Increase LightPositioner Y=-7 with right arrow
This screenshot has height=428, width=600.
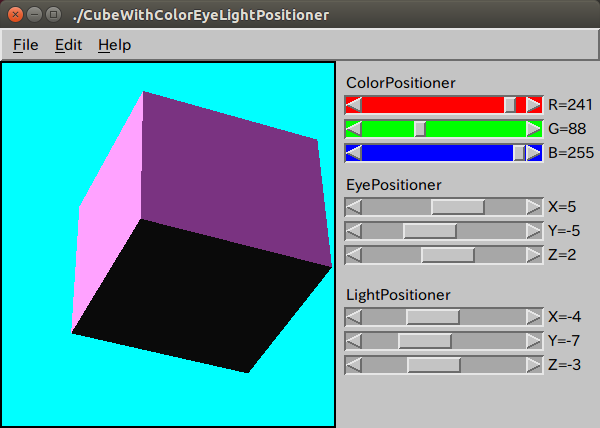[534, 341]
